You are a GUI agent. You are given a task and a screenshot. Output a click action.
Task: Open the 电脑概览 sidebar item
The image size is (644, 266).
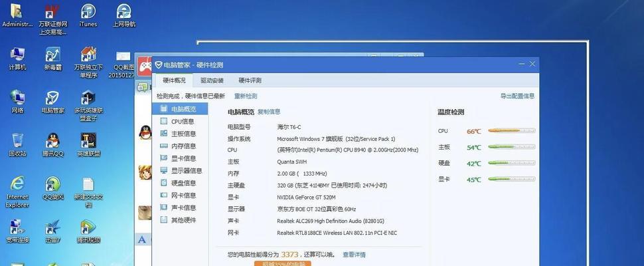(x=180, y=109)
